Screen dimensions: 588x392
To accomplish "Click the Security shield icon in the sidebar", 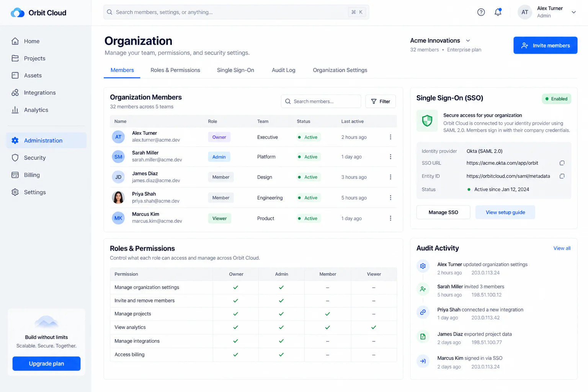I will pyautogui.click(x=15, y=158).
